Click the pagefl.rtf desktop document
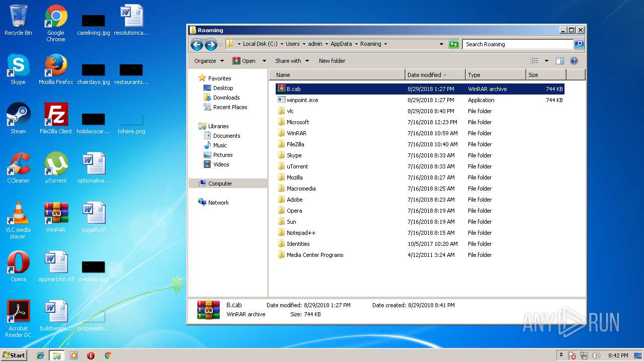This screenshot has height=362, width=644. pyautogui.click(x=94, y=217)
